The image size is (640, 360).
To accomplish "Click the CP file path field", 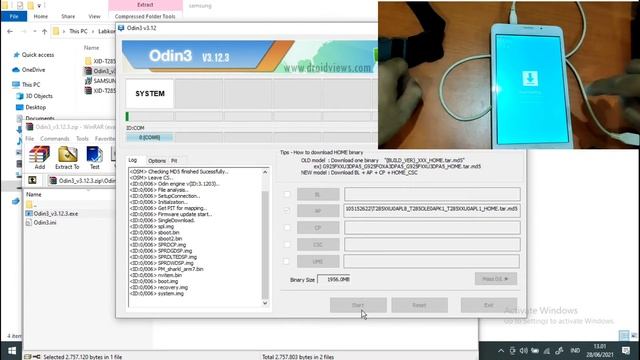I will click(432, 227).
